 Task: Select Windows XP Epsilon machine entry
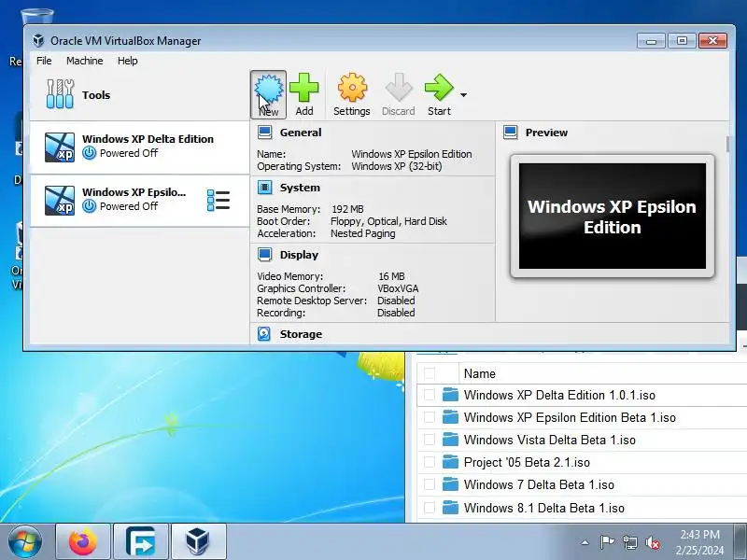tap(139, 201)
